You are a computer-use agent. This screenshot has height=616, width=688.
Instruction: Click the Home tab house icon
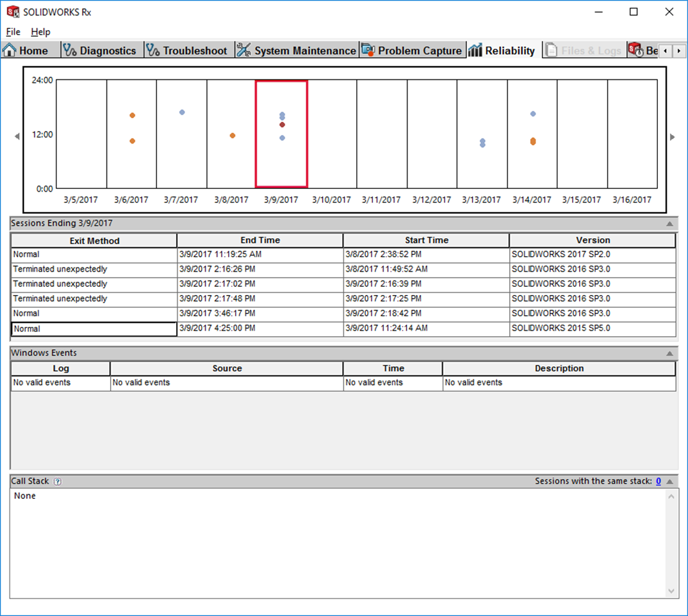9,50
